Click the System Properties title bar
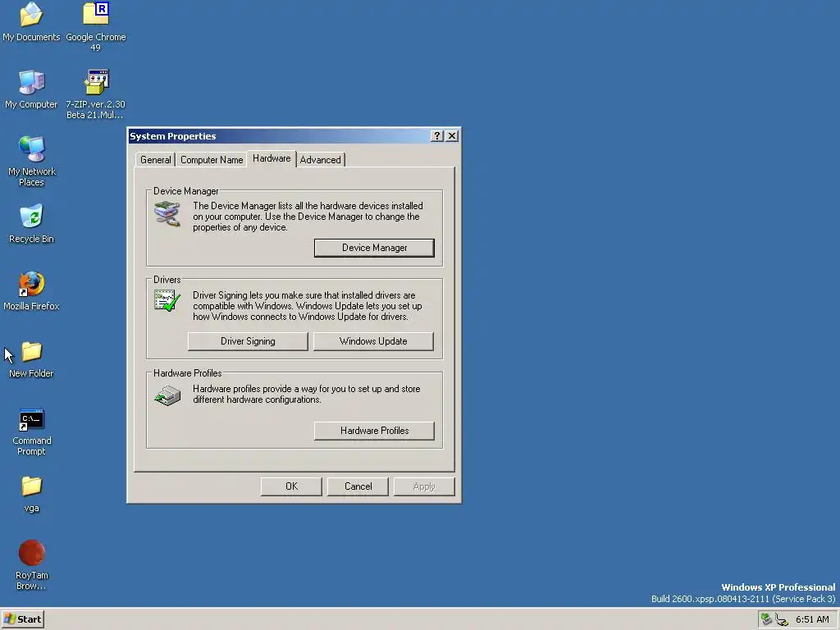Image resolution: width=840 pixels, height=630 pixels. click(x=279, y=136)
